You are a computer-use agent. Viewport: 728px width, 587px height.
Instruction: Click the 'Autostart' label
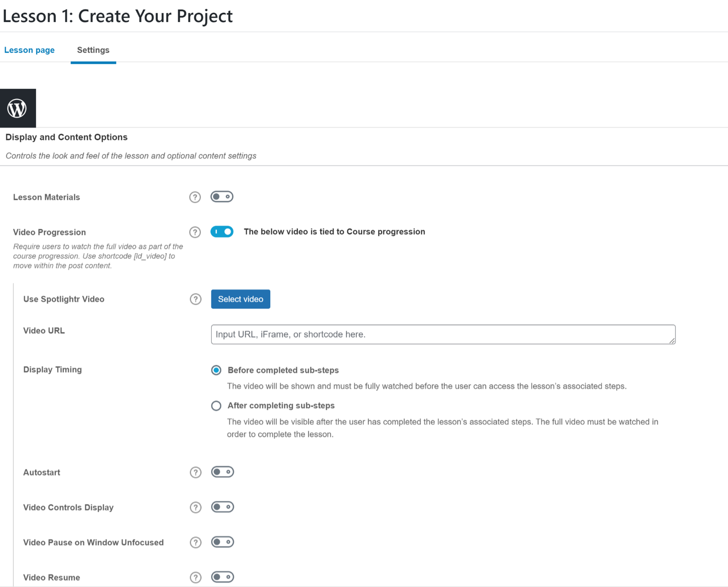coord(42,472)
